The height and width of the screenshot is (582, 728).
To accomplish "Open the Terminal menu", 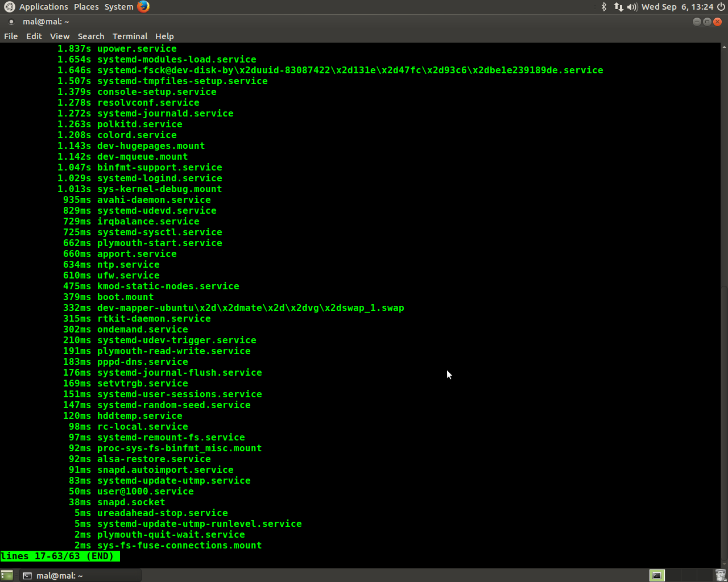I will (130, 36).
